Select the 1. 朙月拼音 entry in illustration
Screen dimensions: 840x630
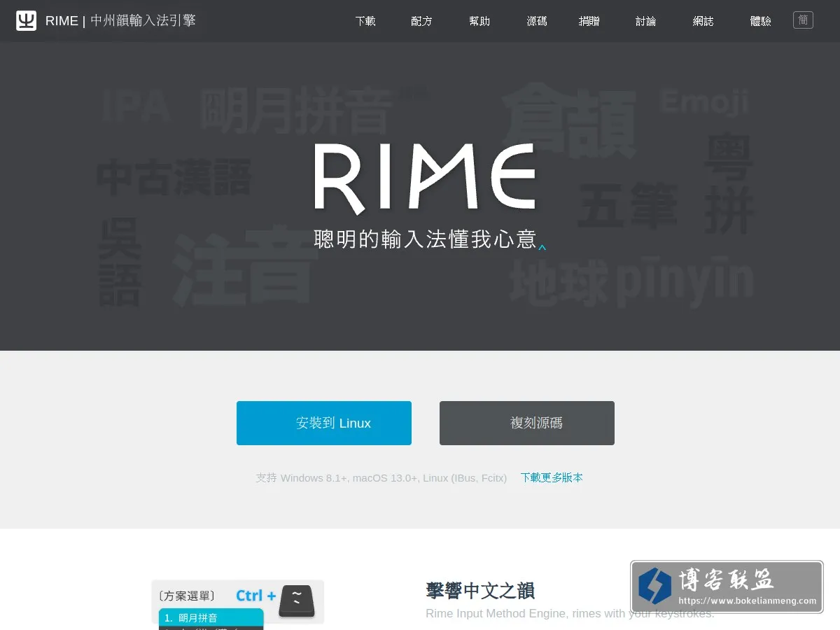pyautogui.click(x=211, y=617)
